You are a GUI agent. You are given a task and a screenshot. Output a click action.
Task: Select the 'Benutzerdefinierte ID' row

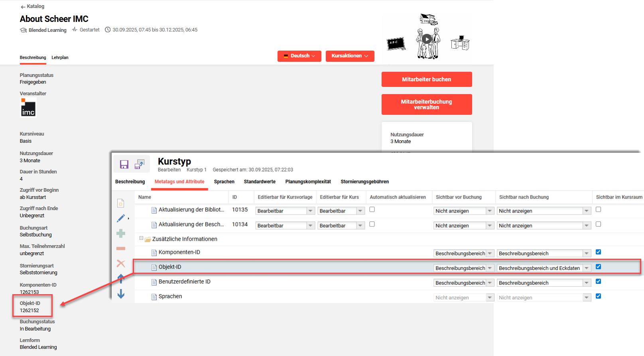[x=184, y=282]
